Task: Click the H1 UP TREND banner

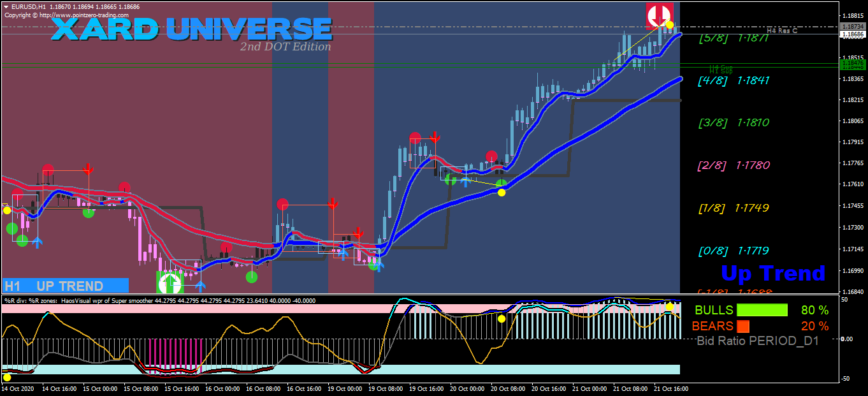Action: coord(65,286)
